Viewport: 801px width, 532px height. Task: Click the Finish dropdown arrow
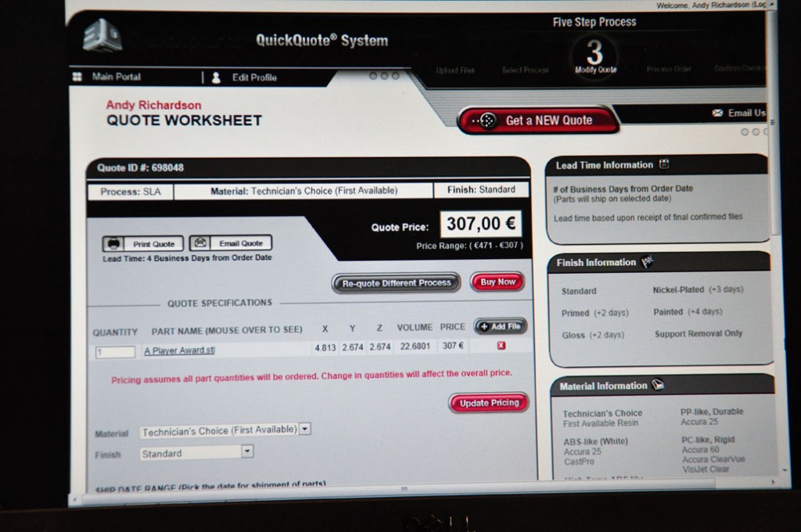(247, 451)
